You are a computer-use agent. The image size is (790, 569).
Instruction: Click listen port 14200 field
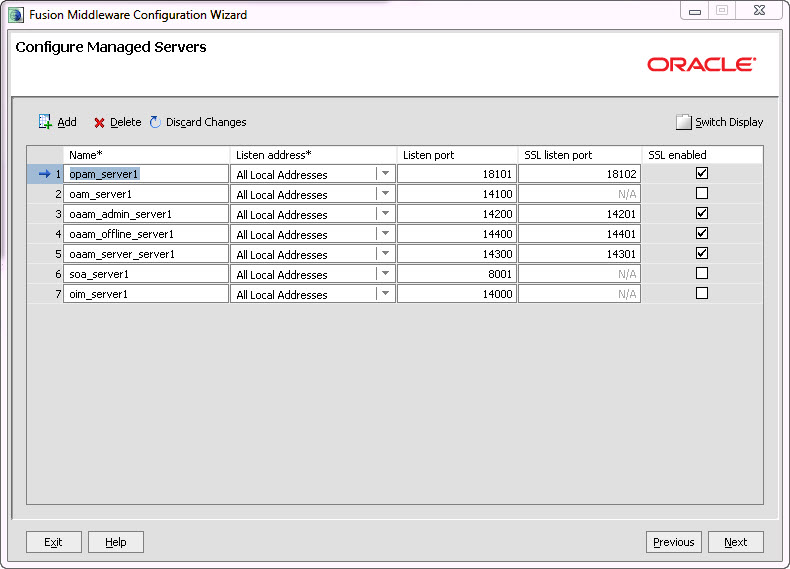[457, 214]
